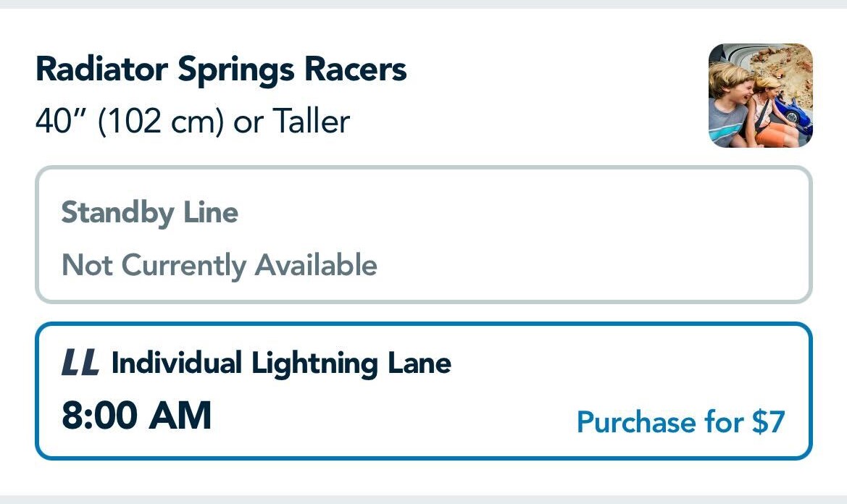This screenshot has width=847, height=504.
Task: Click the Purchase for $7 link
Action: point(680,421)
